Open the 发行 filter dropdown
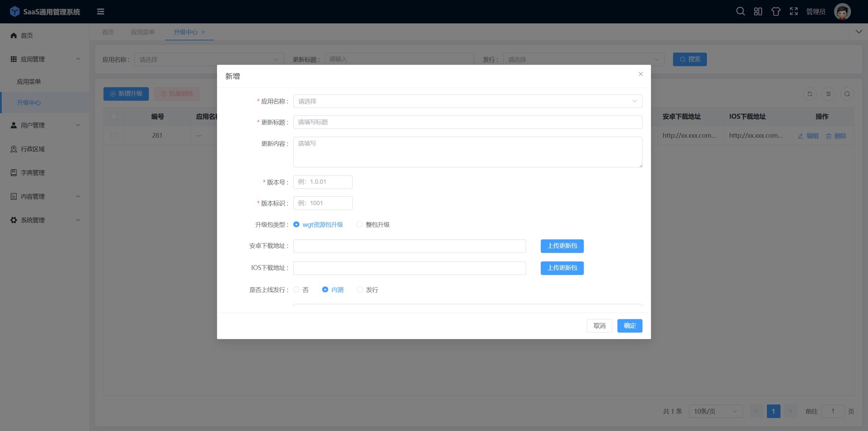This screenshot has height=431, width=868. click(x=583, y=60)
